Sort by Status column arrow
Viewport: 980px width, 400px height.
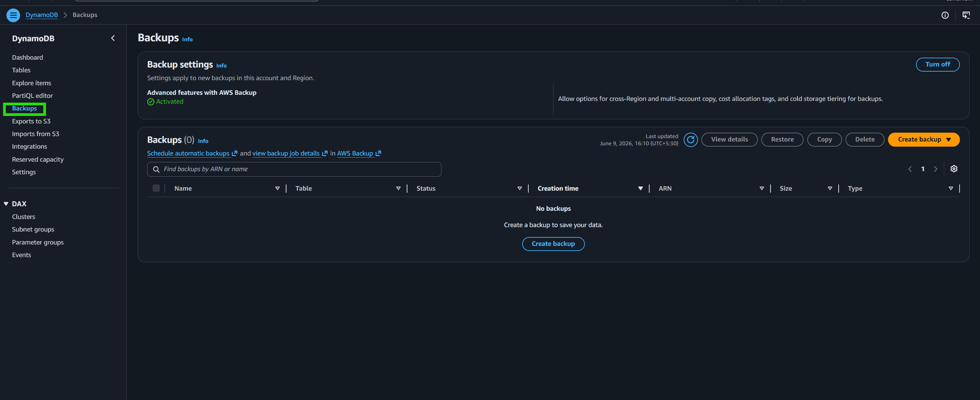(519, 189)
